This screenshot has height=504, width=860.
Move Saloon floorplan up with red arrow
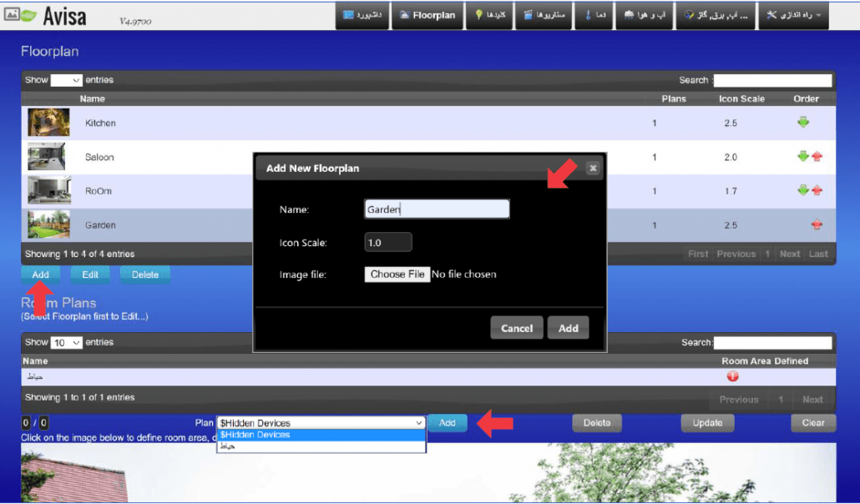(817, 157)
